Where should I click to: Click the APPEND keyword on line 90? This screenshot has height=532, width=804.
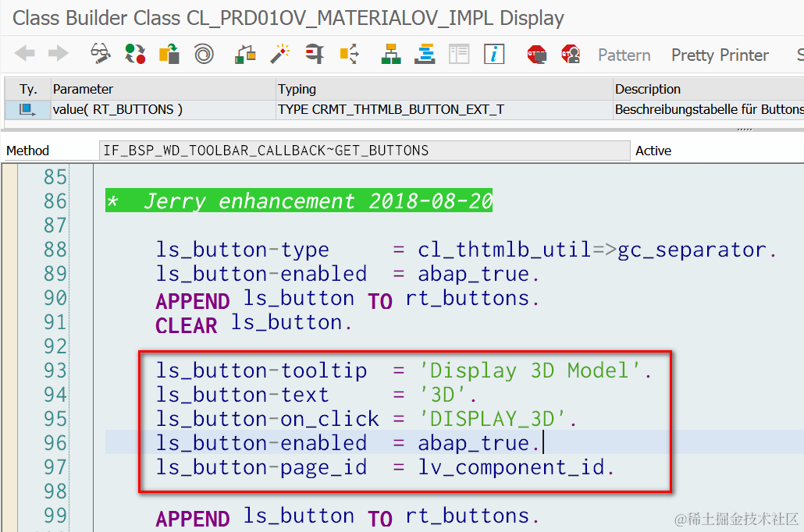(192, 301)
